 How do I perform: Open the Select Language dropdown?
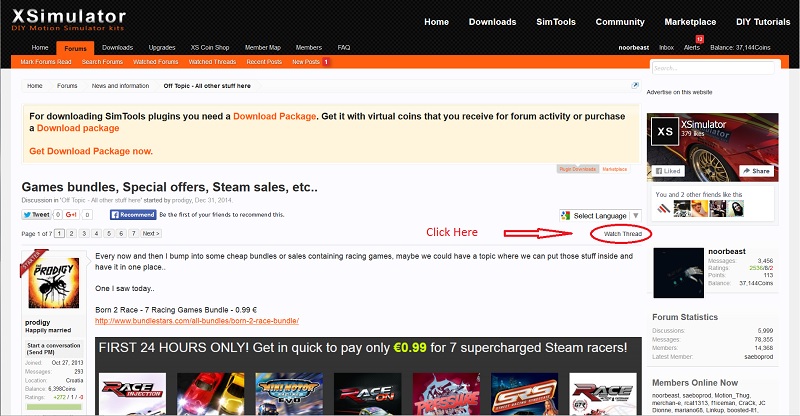tap(600, 216)
